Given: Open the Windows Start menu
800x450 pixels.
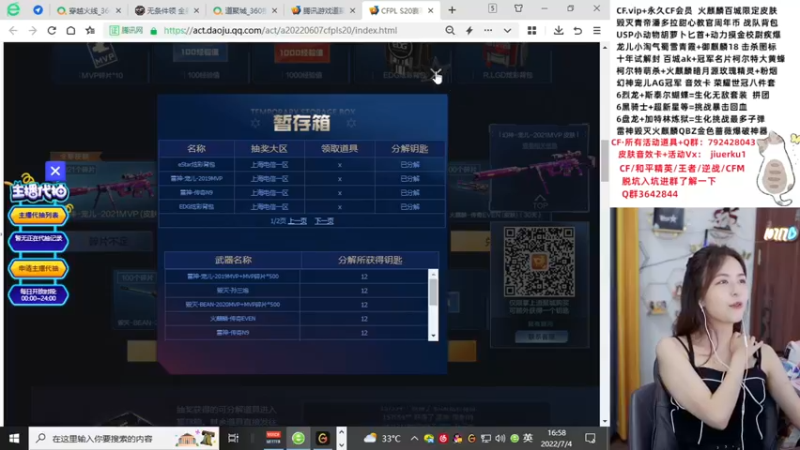Looking at the screenshot, I should [14, 438].
